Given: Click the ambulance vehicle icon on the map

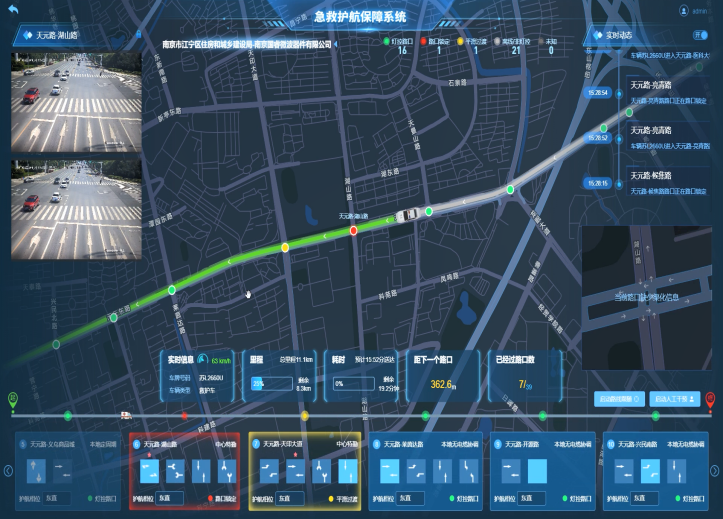Looking at the screenshot, I should [407, 215].
